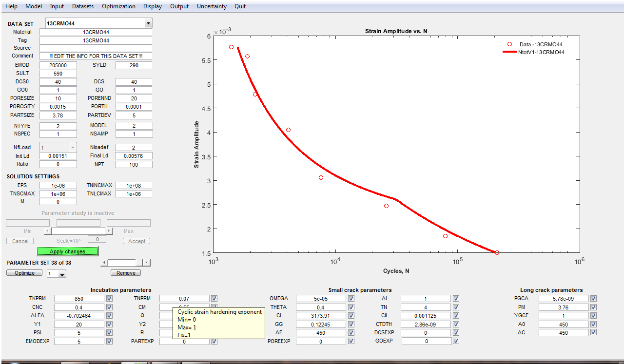Click the orange marker beside EDIT THE INFO

click(51, 56)
